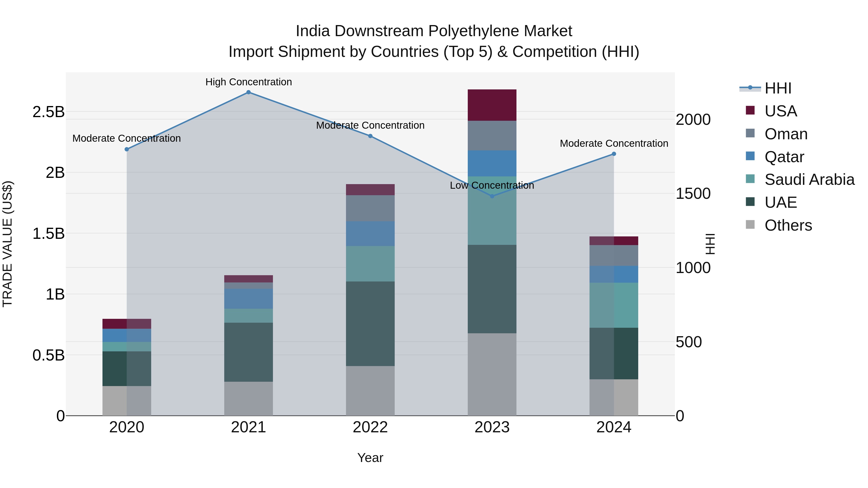
Task: Click the Year axis title
Action: coord(370,458)
